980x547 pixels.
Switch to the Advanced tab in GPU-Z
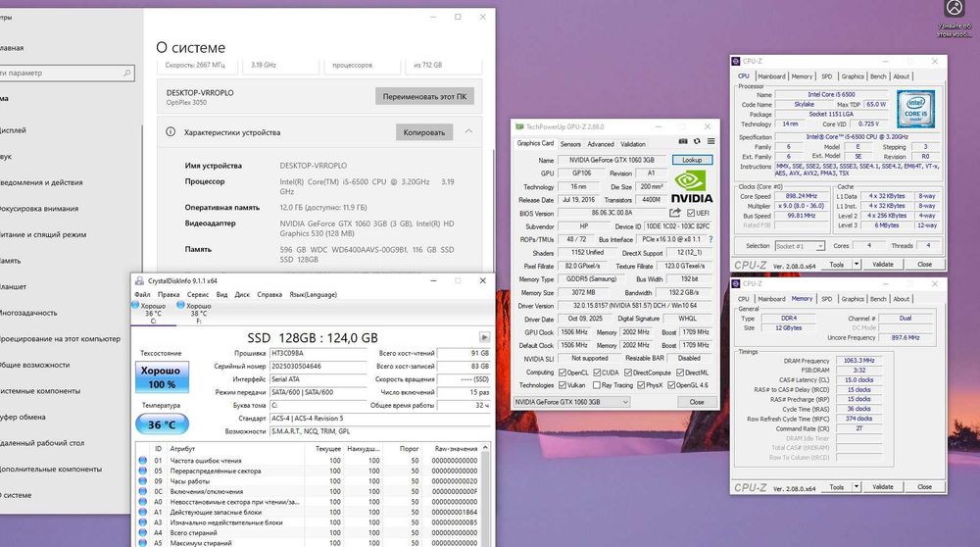click(601, 144)
